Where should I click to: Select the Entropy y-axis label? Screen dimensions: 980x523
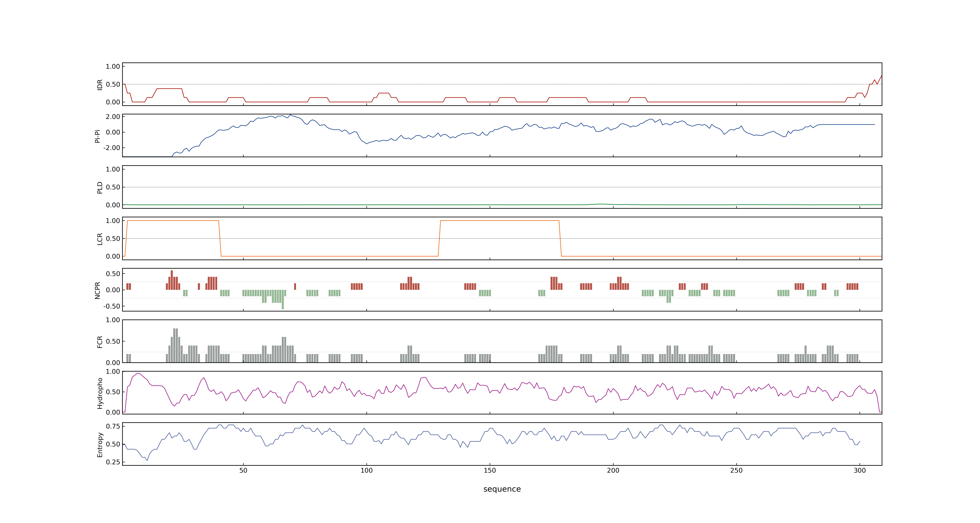100,445
